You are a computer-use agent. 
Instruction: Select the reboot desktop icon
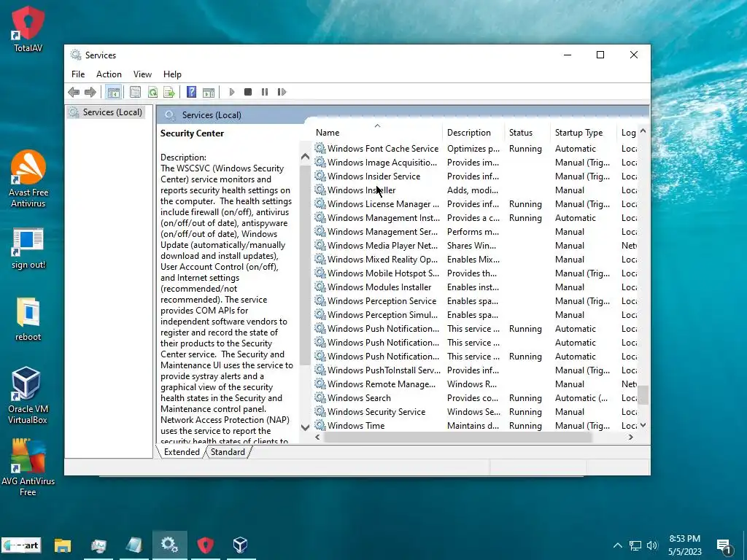pos(28,319)
